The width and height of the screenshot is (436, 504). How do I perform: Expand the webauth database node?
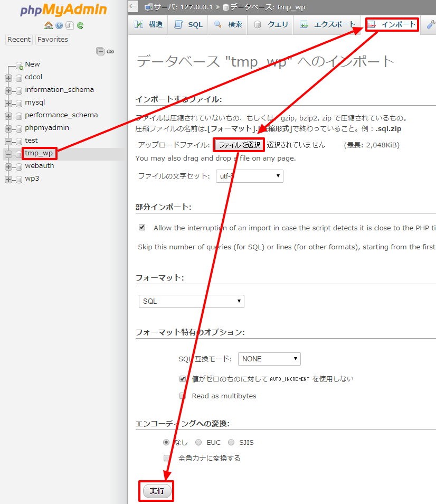click(8, 167)
